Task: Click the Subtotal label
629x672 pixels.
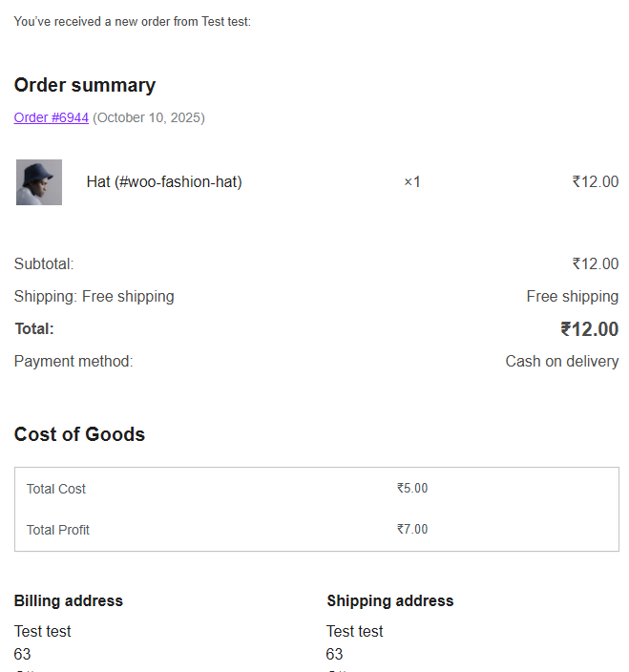Action: (44, 263)
